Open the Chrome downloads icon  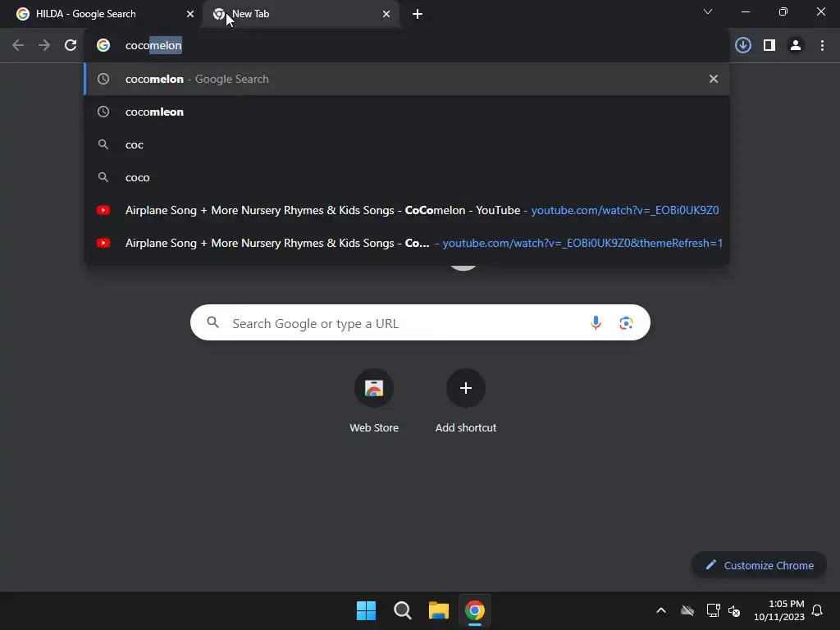pos(743,46)
